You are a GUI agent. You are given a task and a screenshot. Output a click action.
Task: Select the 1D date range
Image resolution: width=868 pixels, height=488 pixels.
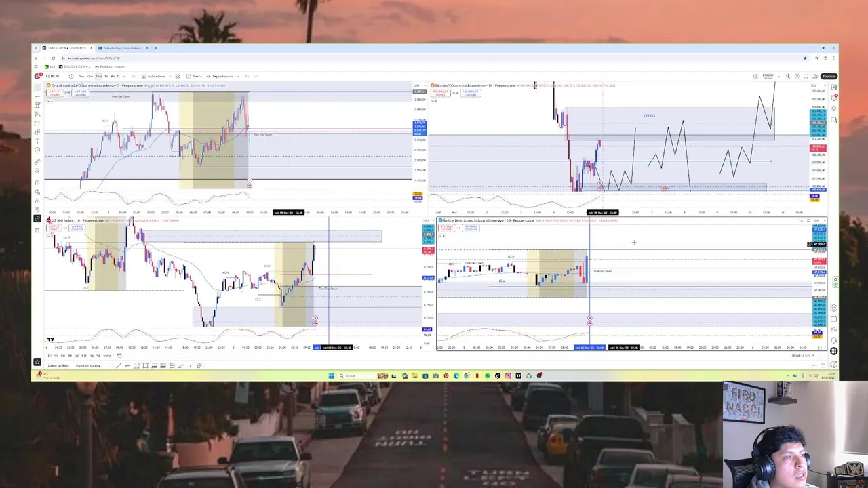coord(50,356)
